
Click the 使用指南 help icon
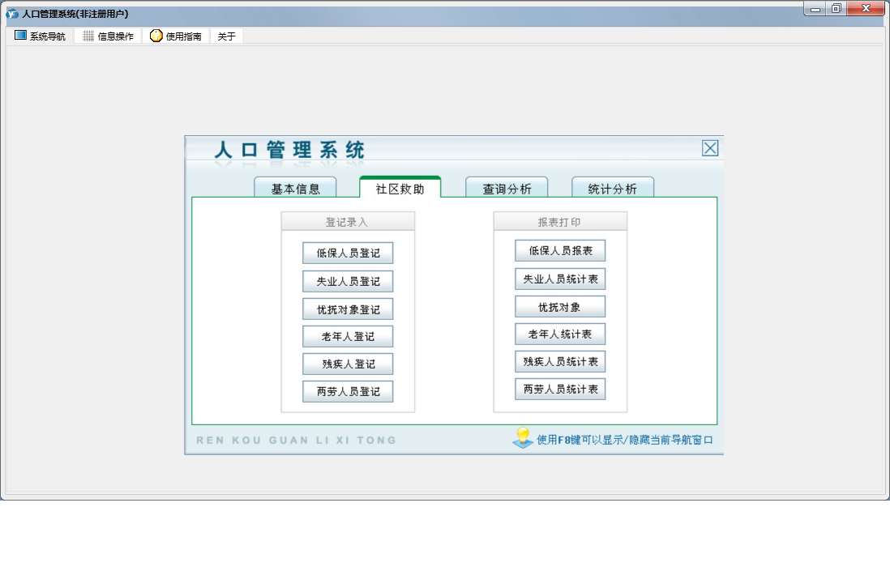pos(156,36)
